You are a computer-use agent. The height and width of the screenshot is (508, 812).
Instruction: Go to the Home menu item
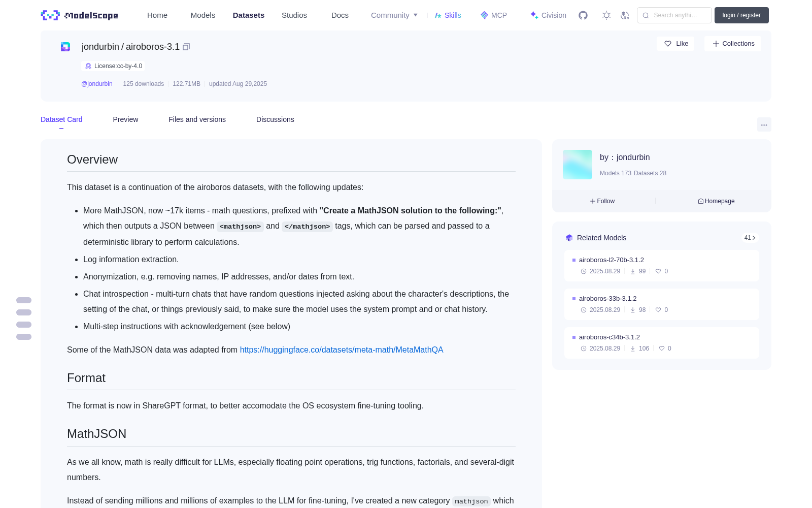pyautogui.click(x=157, y=15)
